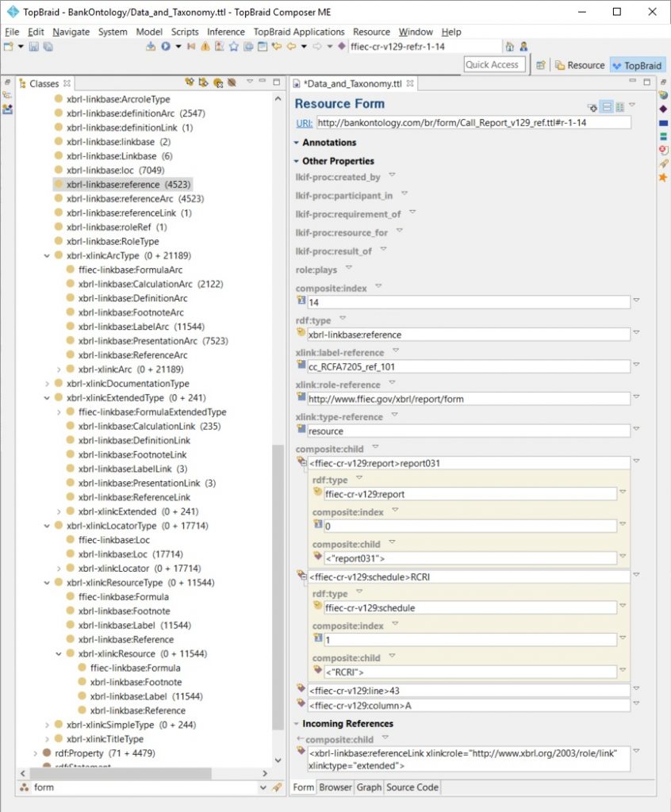The width and height of the screenshot is (671, 812).
Task: Click the last dark icon in Classes panel toolbar
Action: coord(232,82)
